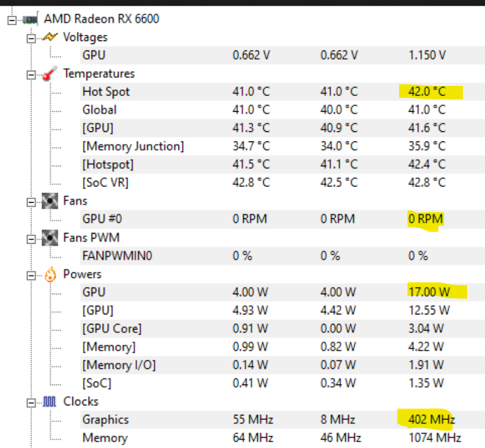Screen dimensions: 485x448
Task: Select the GPU #0 fan row
Action: click(282, 219)
